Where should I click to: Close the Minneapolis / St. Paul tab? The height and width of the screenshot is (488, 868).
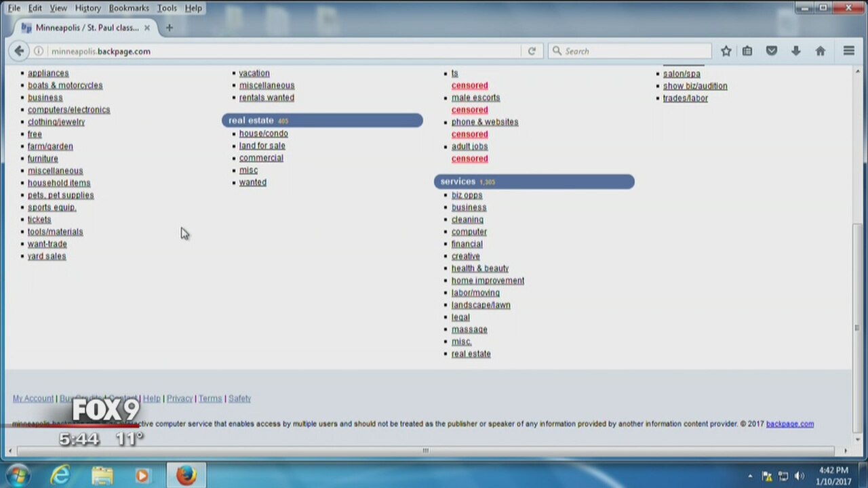point(147,28)
